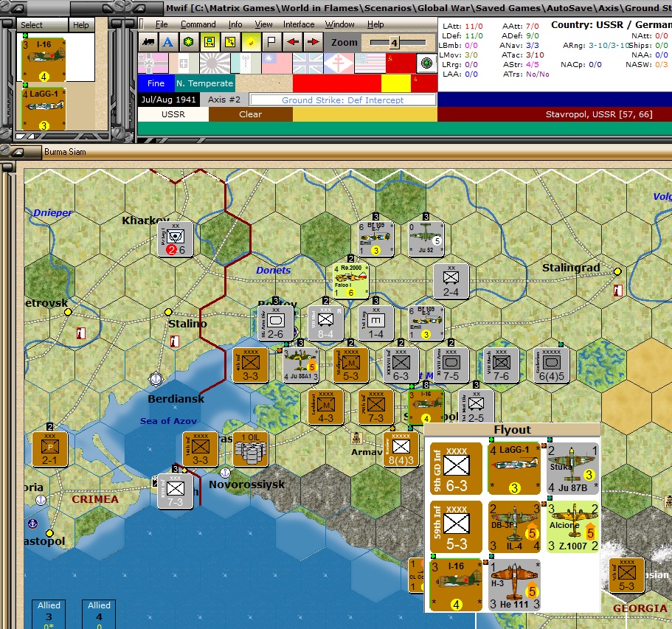Click the 2-1 partisan unit on the map
This screenshot has width=672, height=629.
[49, 449]
